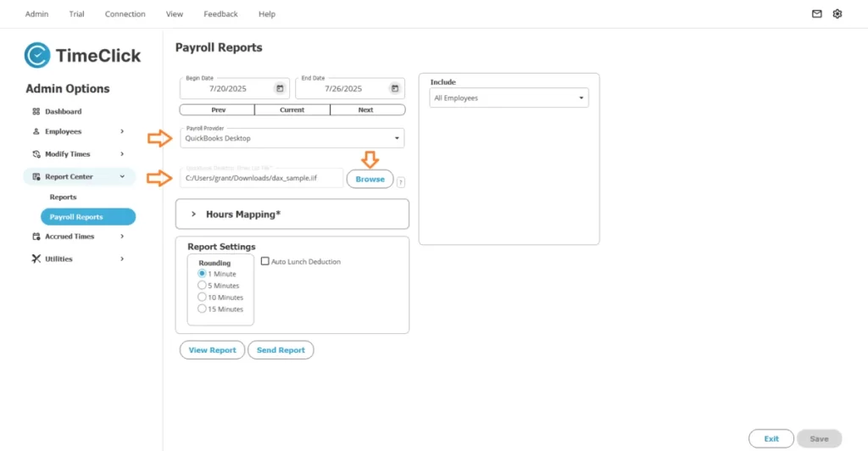
Task: Open the mail envelope icon
Action: click(x=816, y=14)
